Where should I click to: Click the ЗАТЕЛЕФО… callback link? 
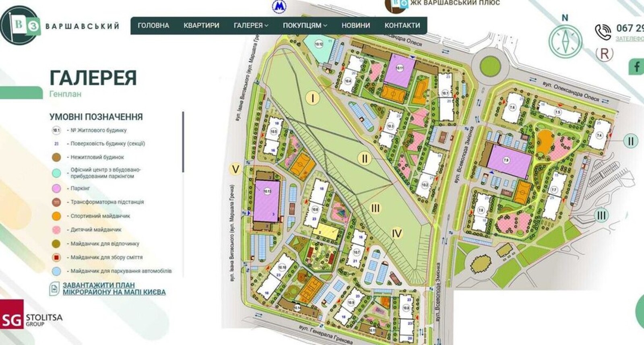pos(630,39)
